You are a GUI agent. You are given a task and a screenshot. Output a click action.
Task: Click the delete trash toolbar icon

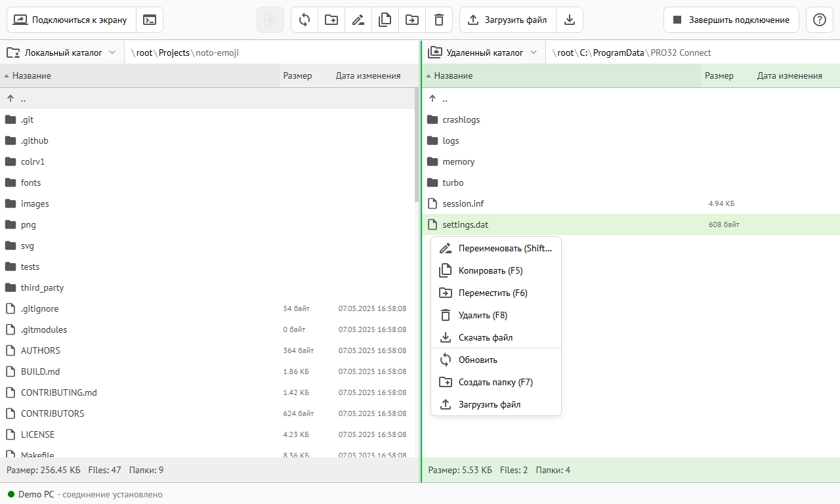(439, 20)
